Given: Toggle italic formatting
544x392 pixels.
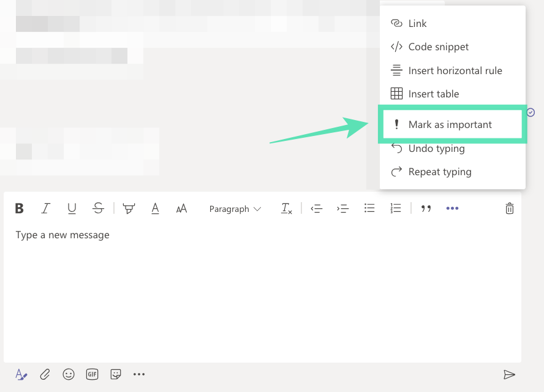Looking at the screenshot, I should (x=45, y=208).
